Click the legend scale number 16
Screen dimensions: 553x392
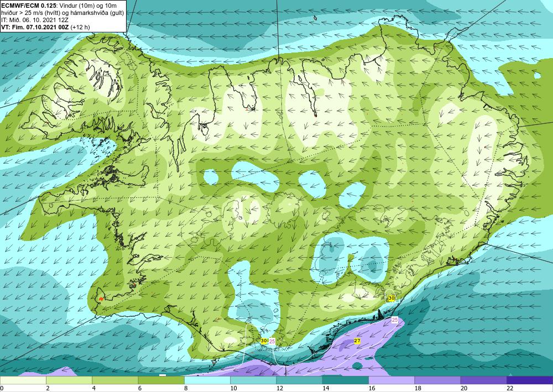click(372, 389)
